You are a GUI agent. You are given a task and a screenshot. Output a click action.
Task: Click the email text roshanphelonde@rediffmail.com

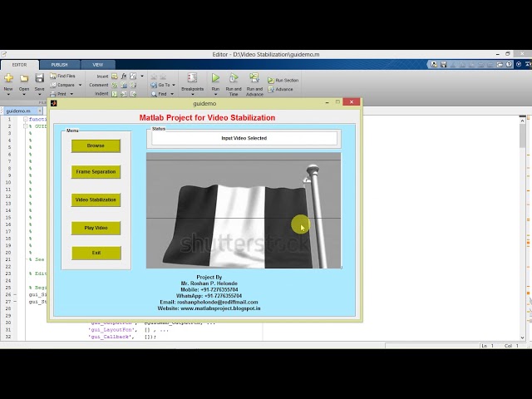pyautogui.click(x=218, y=302)
